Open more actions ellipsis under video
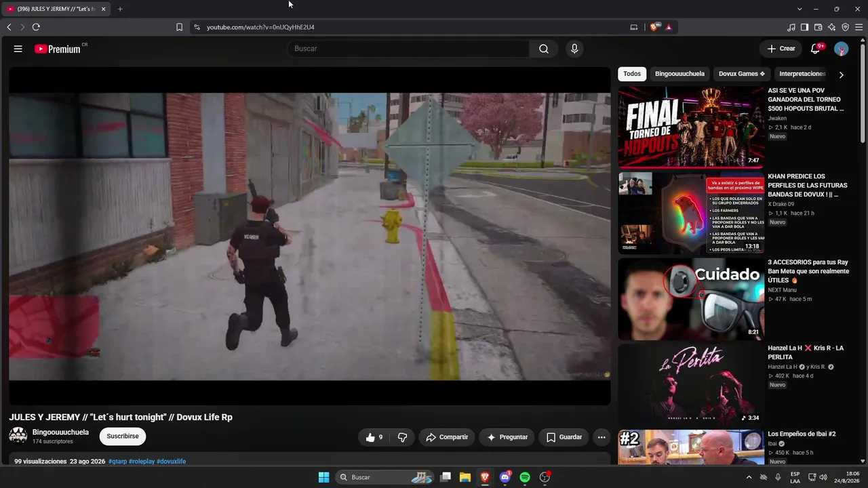The width and height of the screenshot is (868, 488). [x=601, y=437]
